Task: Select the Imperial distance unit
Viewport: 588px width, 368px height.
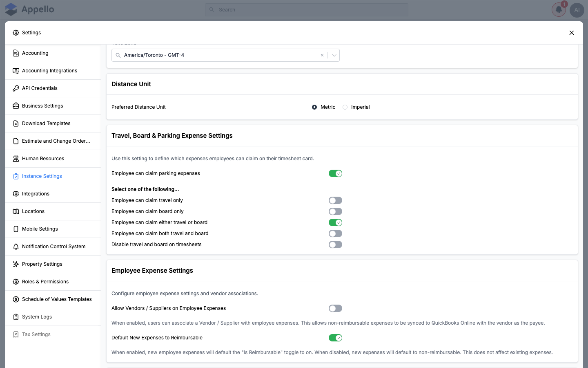Action: [345, 107]
